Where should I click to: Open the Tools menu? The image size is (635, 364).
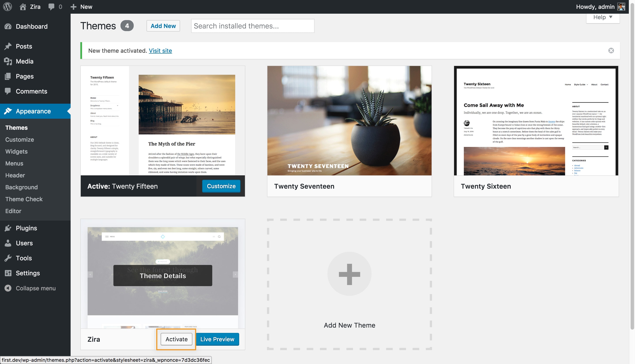pyautogui.click(x=35, y=258)
